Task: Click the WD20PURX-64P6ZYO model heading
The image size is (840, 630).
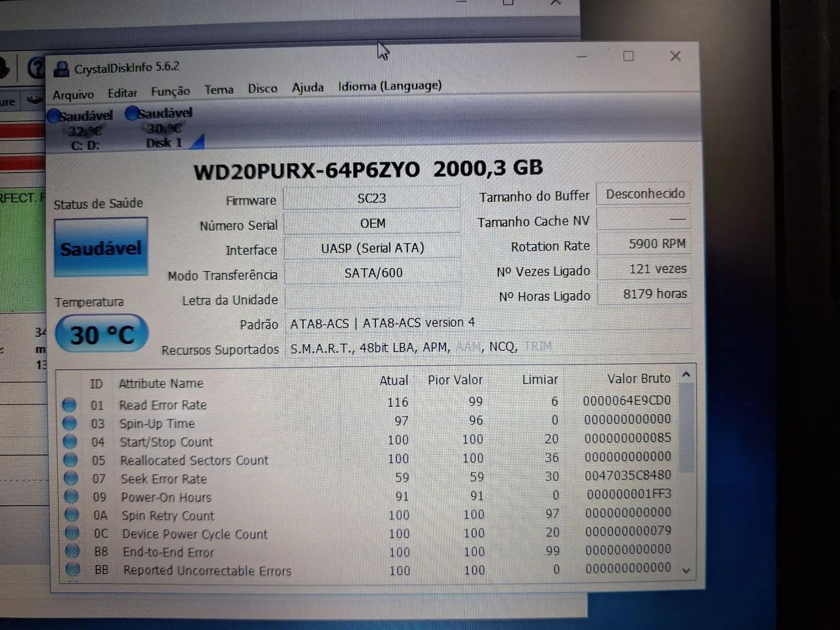Action: pos(306,171)
